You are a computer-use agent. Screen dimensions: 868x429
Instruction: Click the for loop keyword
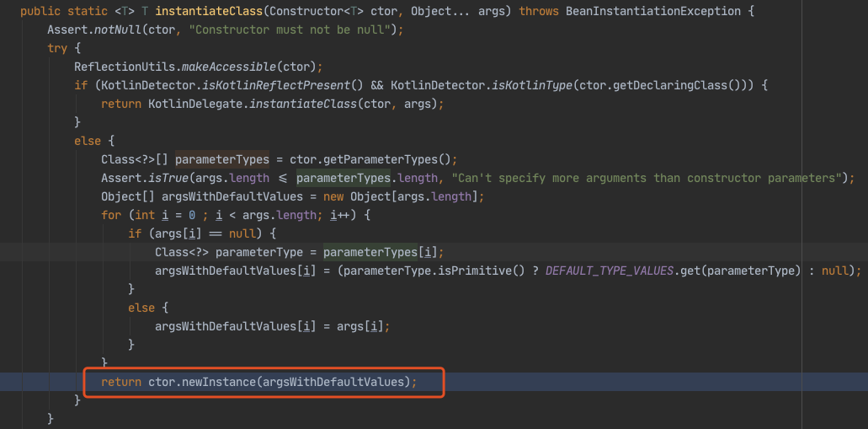[111, 216]
